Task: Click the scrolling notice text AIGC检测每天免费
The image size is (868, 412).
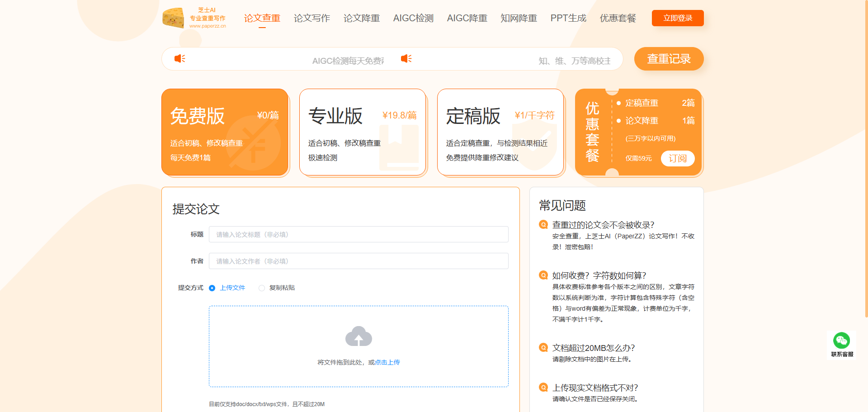Action: coord(348,61)
